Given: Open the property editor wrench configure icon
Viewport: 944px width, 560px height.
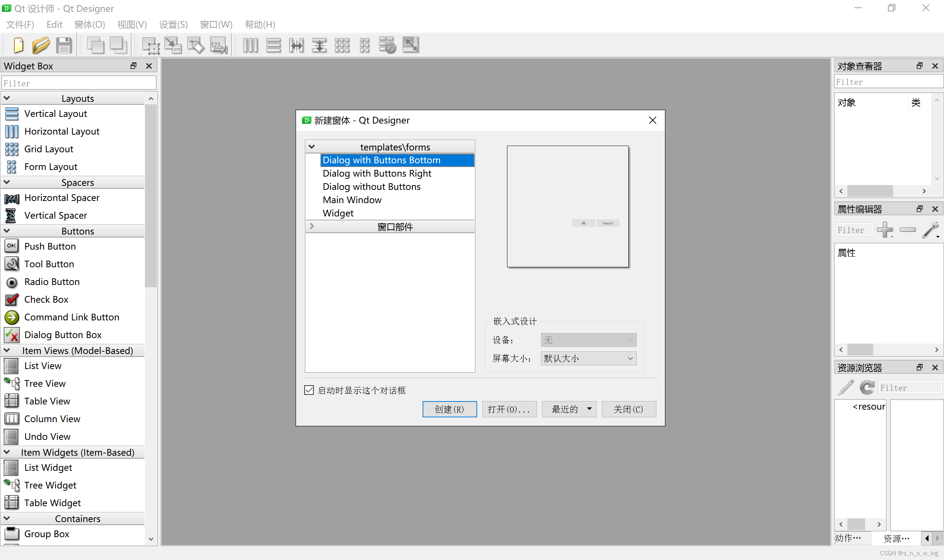Looking at the screenshot, I should [930, 229].
